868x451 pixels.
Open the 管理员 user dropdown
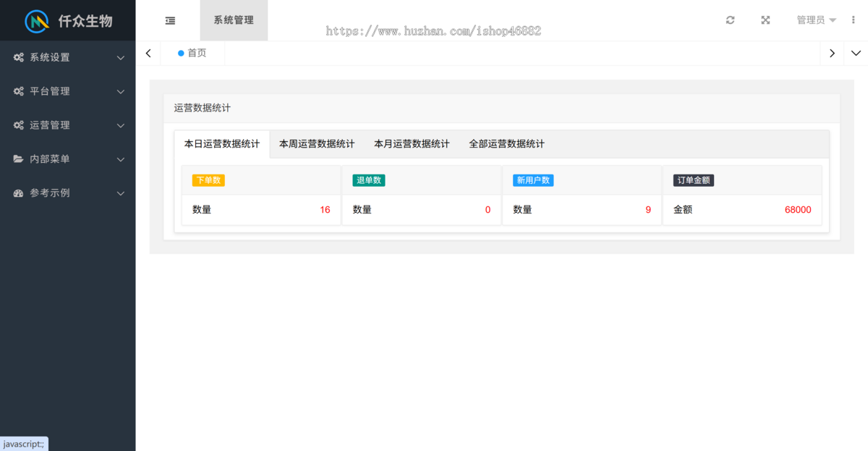point(817,20)
